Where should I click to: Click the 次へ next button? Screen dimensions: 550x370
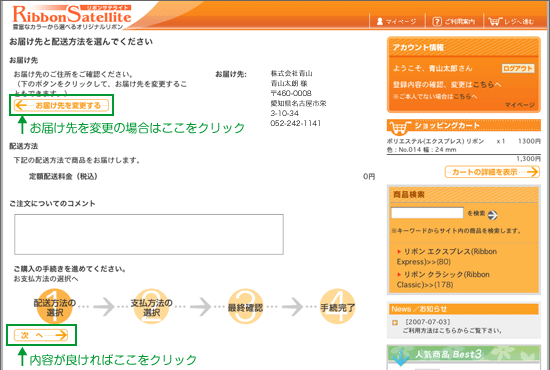point(41,335)
